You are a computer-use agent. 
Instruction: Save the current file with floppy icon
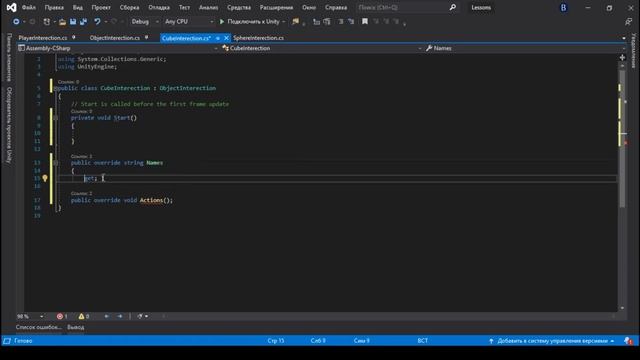(73, 22)
